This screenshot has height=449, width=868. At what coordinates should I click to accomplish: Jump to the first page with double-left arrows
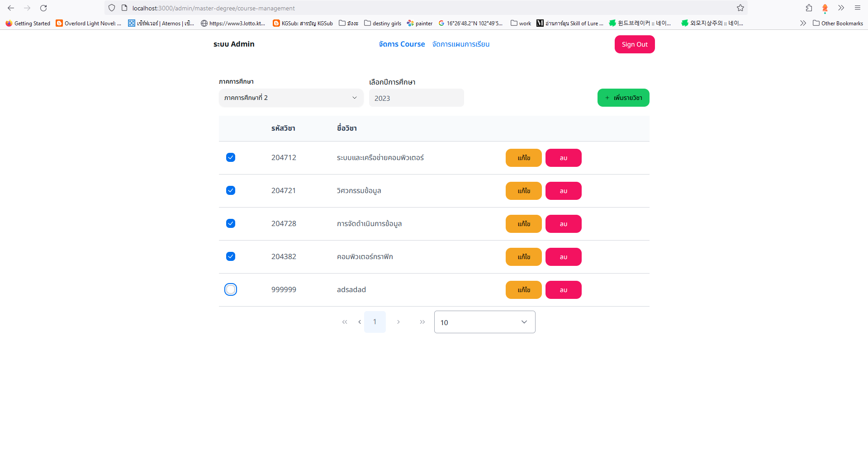pos(344,321)
